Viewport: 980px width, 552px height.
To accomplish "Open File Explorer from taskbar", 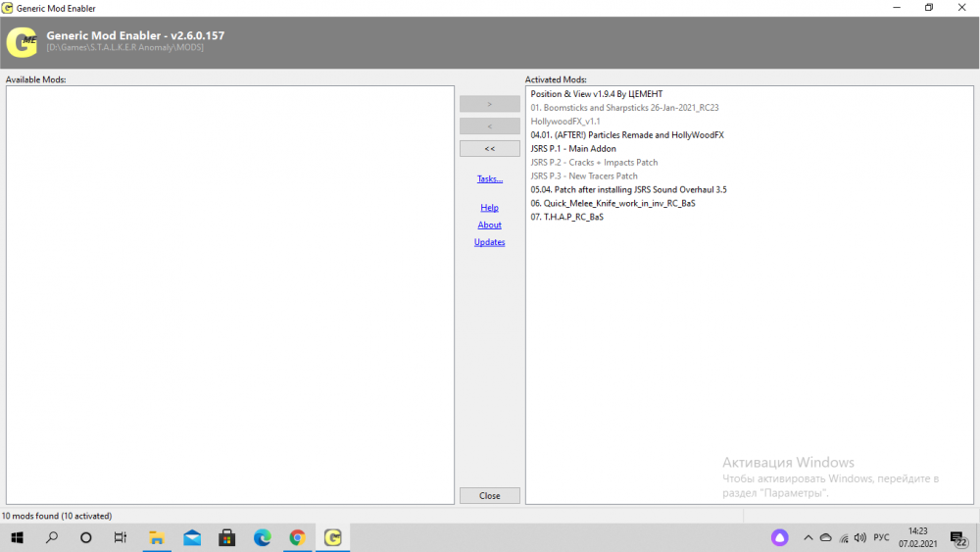I will [156, 537].
